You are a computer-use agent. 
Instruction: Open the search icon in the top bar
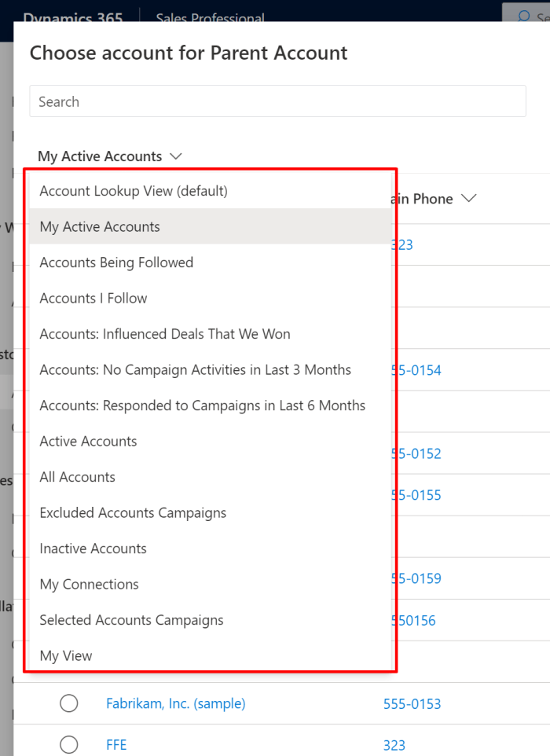(525, 17)
